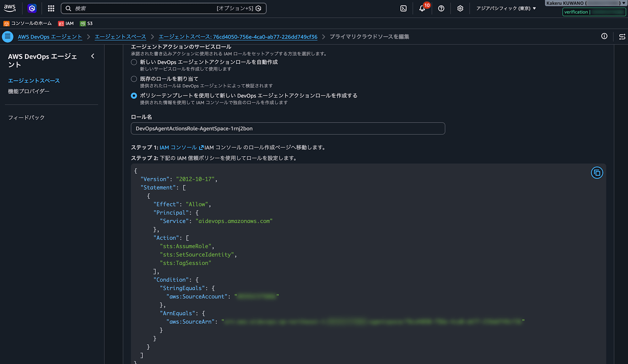Click the "2012-10-17" version value
This screenshot has height=364, width=628.
tap(195, 179)
